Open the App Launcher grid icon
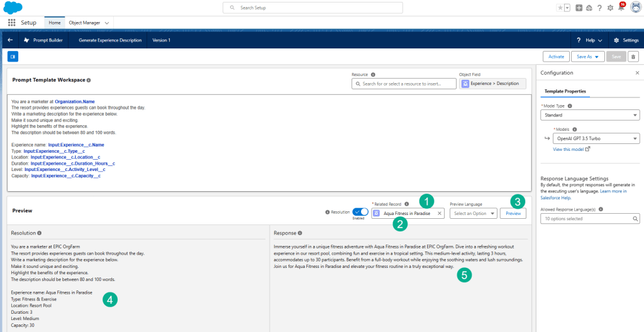The height and width of the screenshot is (332, 644). 11,23
